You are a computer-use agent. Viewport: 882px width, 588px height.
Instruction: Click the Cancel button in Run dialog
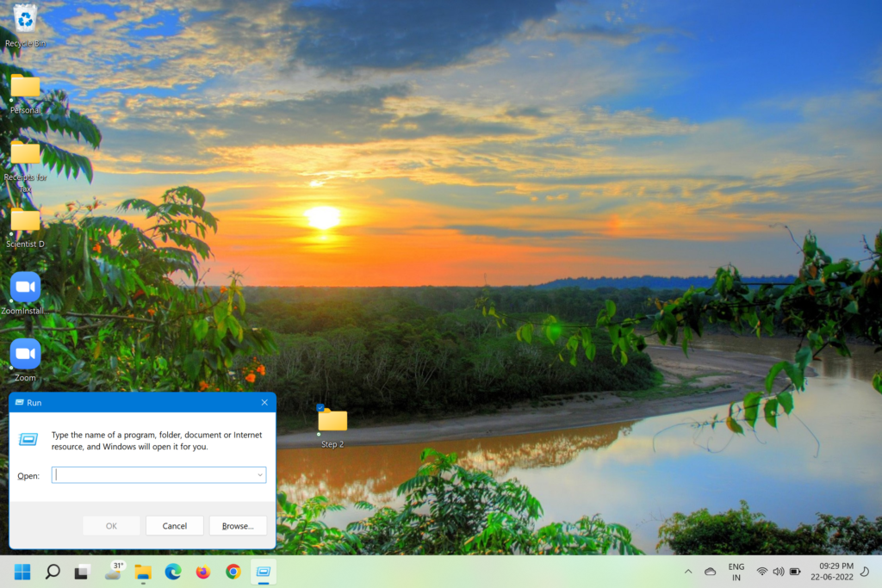pyautogui.click(x=175, y=526)
